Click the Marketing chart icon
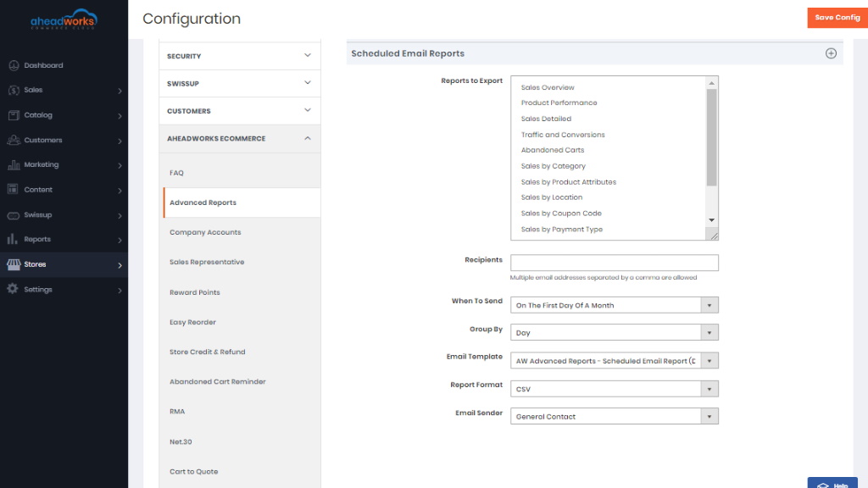Screen dimensions: 868x488 coord(14,165)
